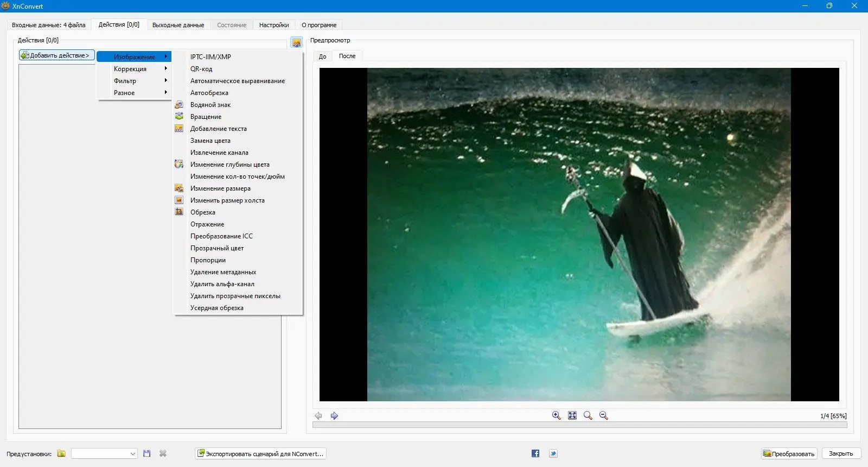Choose QR-код action
This screenshot has height=467, width=868.
click(238, 69)
